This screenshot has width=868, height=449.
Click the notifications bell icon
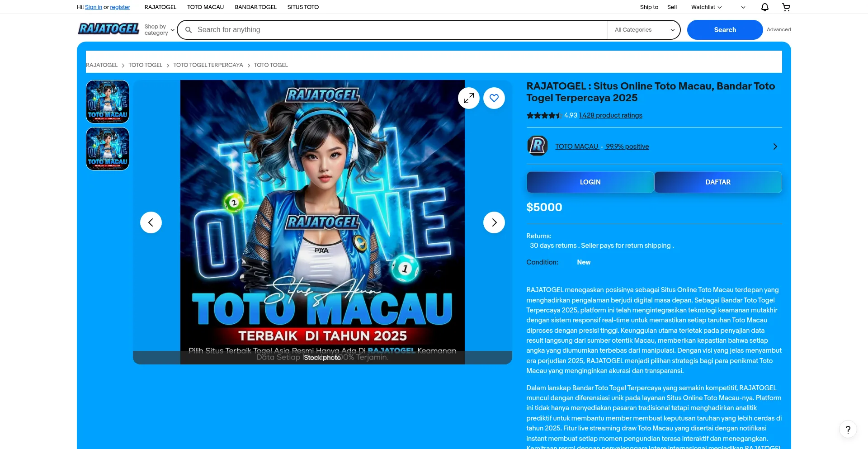click(764, 7)
